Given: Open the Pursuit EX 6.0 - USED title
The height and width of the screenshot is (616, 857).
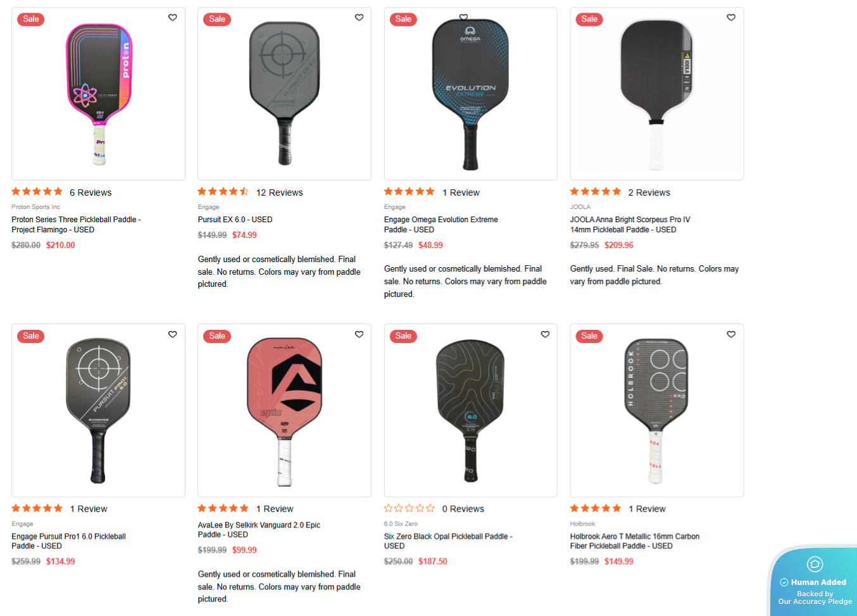Looking at the screenshot, I should pyautogui.click(x=235, y=220).
